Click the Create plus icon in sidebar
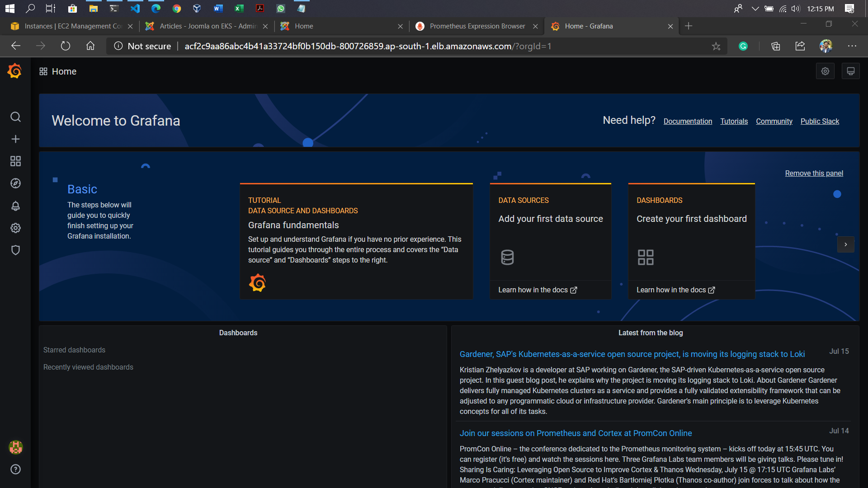 15,139
